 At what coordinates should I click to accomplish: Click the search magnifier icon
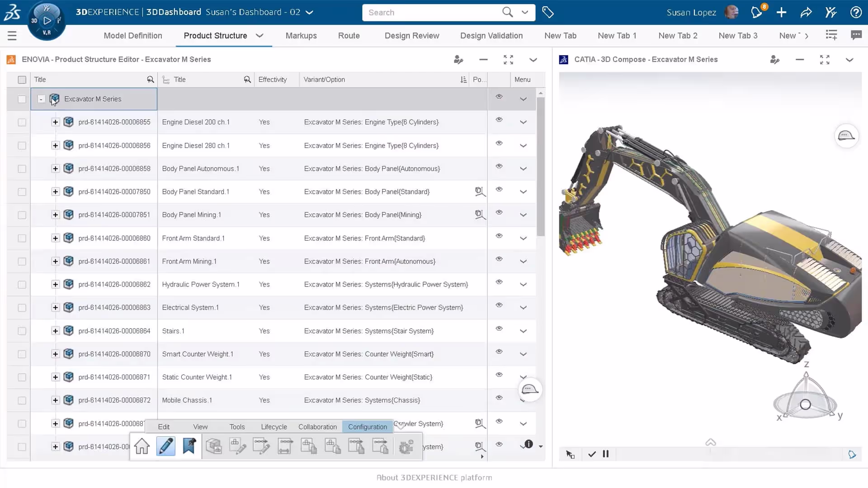(507, 12)
